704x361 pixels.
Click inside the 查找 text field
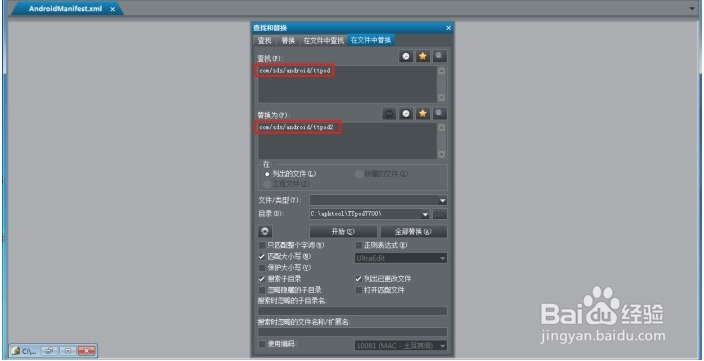(347, 84)
